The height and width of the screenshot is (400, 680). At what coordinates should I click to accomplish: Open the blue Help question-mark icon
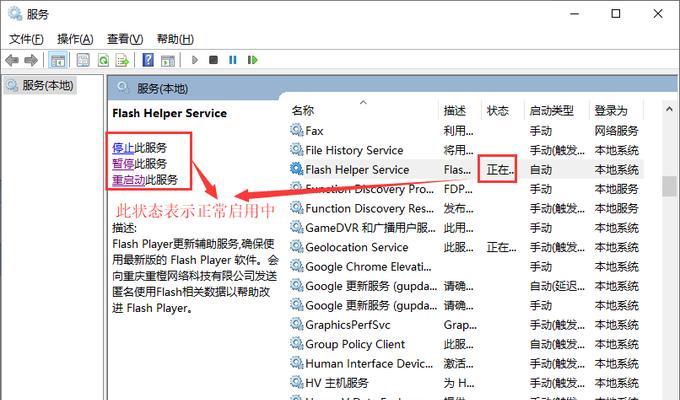point(148,59)
